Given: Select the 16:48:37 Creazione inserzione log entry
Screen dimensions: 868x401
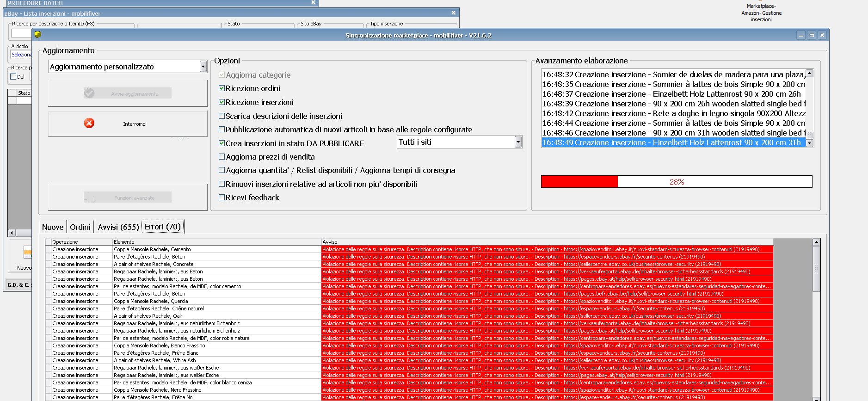Looking at the screenshot, I should coord(674,94).
